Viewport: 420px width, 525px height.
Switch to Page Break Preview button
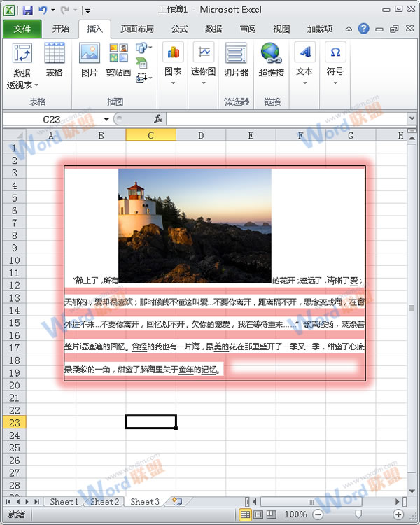pos(272,514)
